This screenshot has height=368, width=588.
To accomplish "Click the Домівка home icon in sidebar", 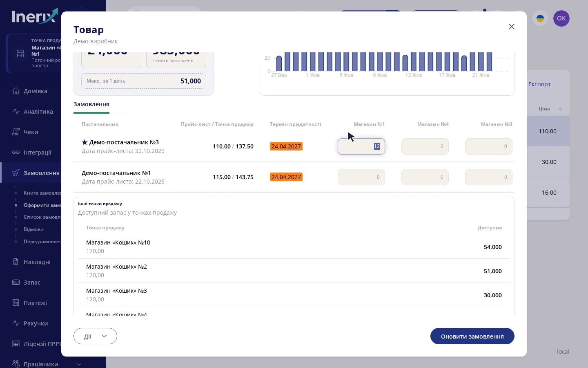I will pyautogui.click(x=16, y=91).
